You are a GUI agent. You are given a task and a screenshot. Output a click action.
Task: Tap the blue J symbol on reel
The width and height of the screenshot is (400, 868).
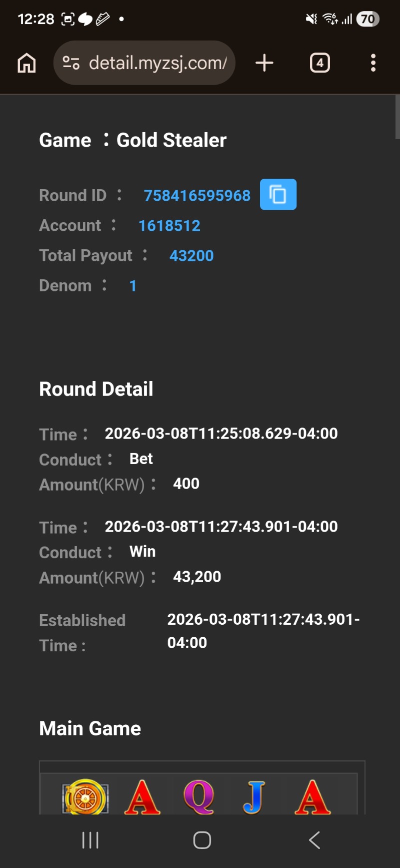point(254,796)
